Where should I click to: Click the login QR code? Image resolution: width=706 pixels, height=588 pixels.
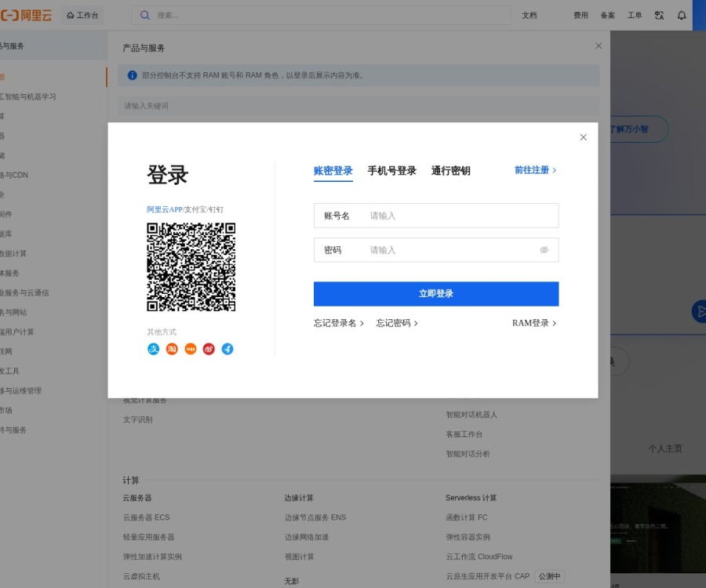coord(191,267)
